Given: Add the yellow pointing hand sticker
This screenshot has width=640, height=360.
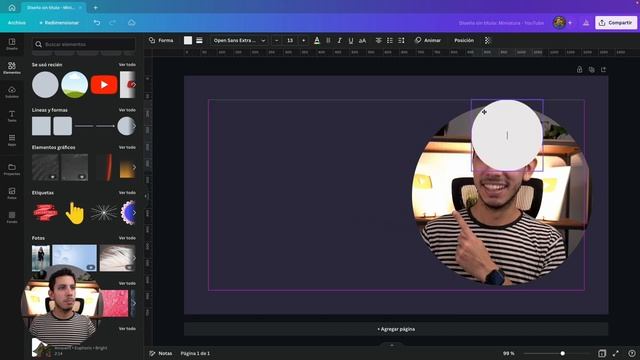Looking at the screenshot, I should tap(75, 213).
